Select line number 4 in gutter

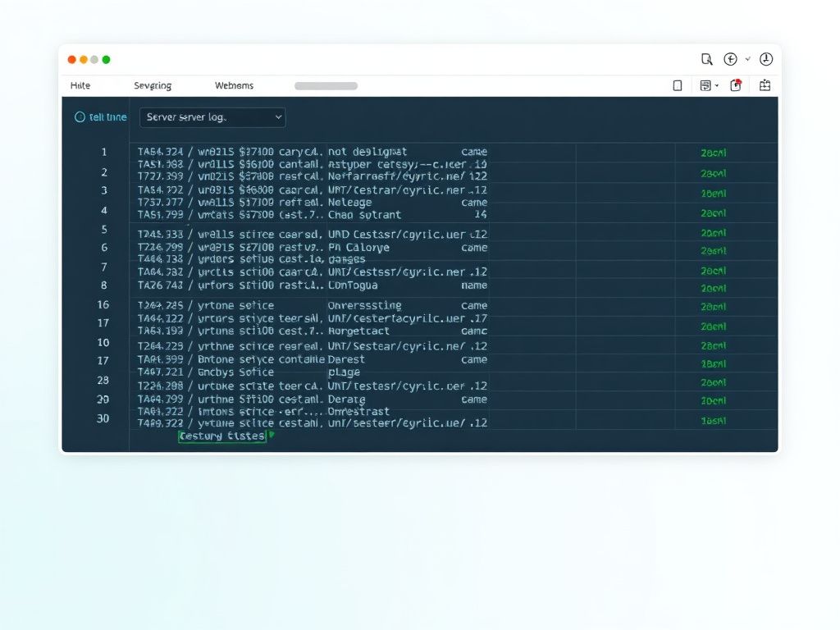pyautogui.click(x=104, y=211)
